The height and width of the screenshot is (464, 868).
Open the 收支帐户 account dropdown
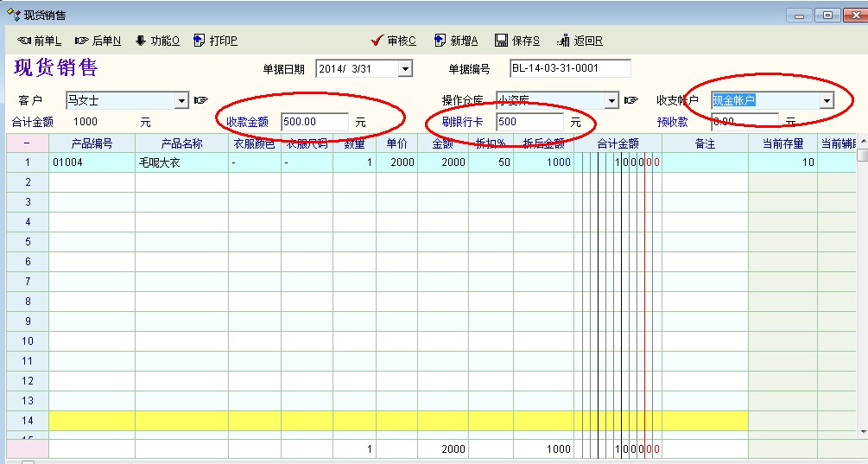point(827,101)
